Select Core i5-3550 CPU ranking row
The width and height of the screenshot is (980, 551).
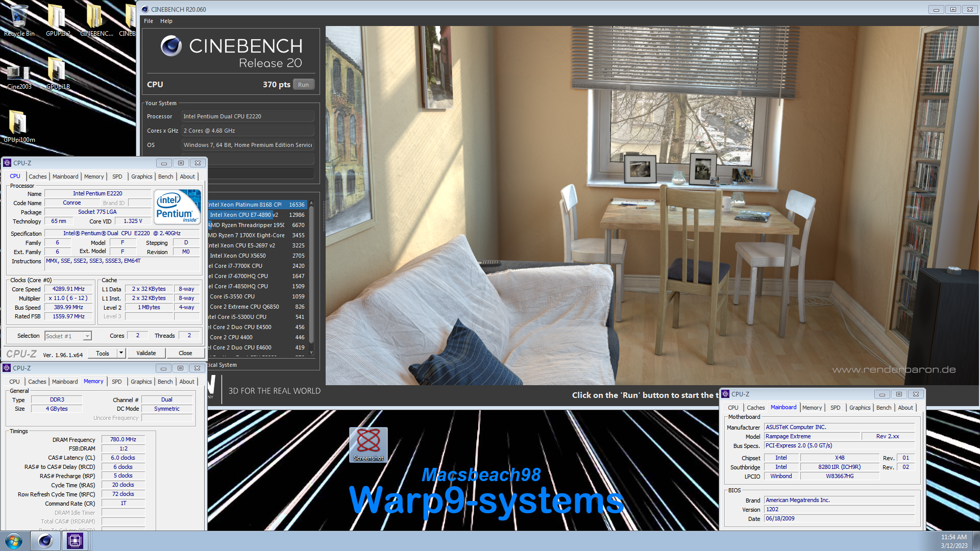point(256,296)
